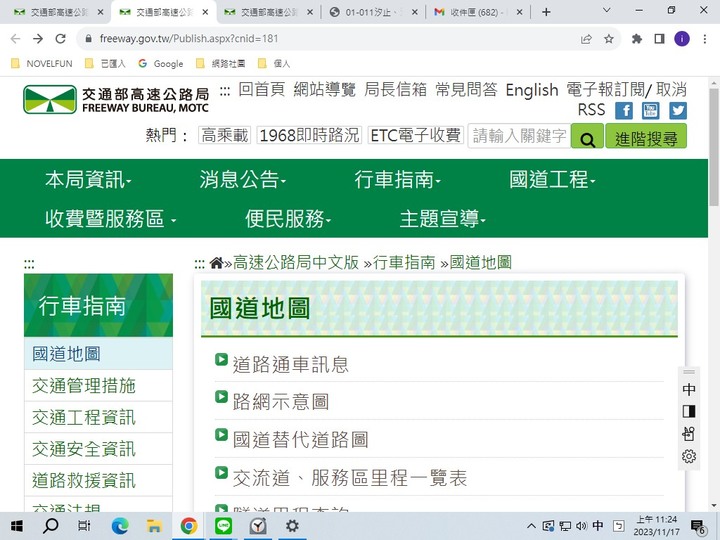720x540 pixels.
Task: Show hidden system tray icons
Action: point(531,526)
